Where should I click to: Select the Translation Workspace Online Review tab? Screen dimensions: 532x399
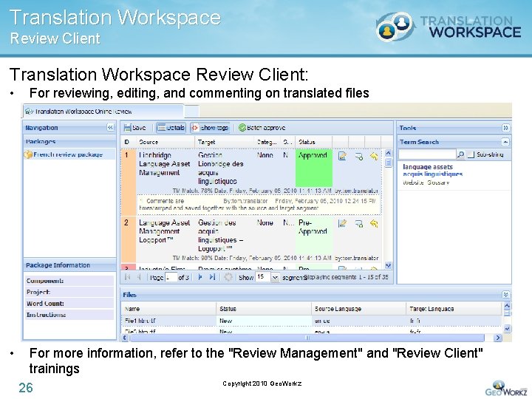tap(103, 112)
